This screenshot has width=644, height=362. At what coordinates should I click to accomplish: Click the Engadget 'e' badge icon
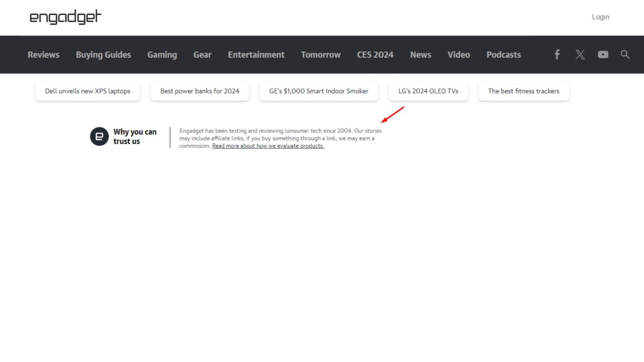(x=99, y=136)
